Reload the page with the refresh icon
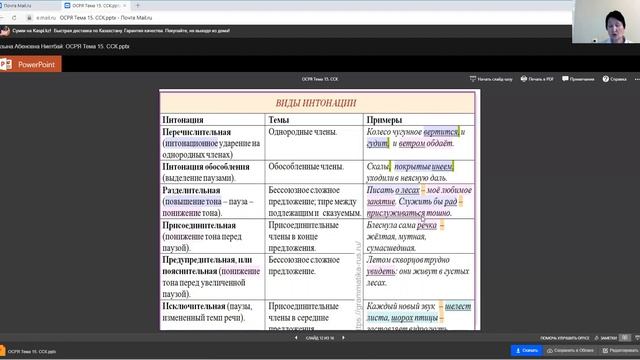The image size is (640, 360). coord(14,18)
